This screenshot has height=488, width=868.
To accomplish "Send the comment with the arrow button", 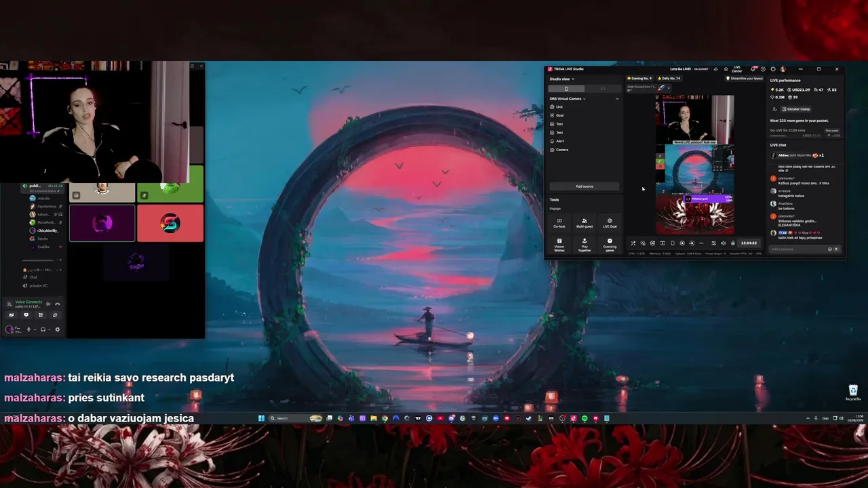I will pyautogui.click(x=836, y=249).
